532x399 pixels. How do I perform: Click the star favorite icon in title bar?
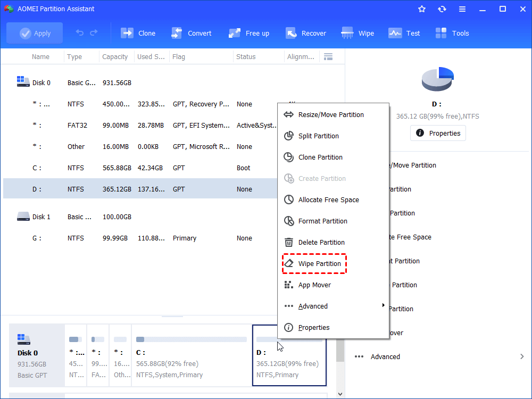(x=422, y=9)
